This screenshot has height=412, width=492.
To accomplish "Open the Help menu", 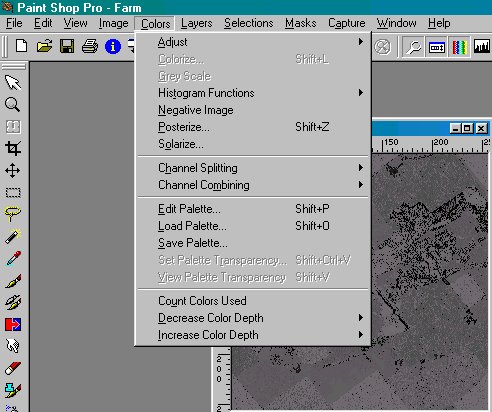I will point(439,23).
